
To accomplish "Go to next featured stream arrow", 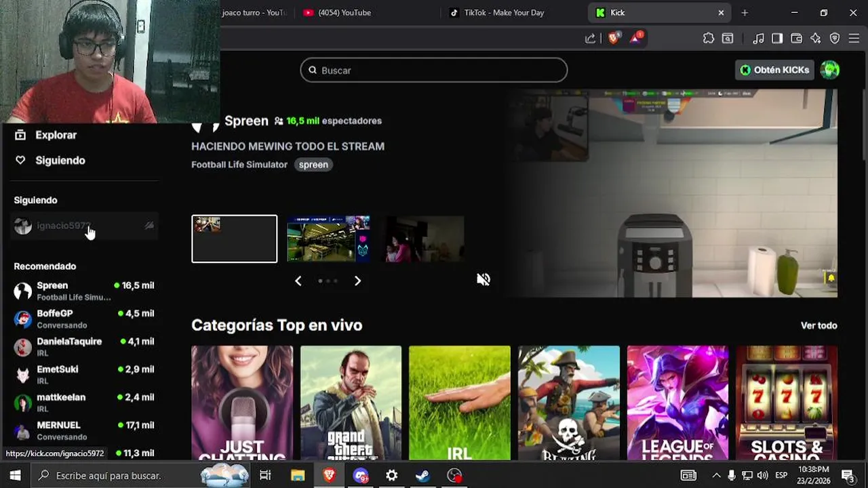I will pyautogui.click(x=357, y=281).
